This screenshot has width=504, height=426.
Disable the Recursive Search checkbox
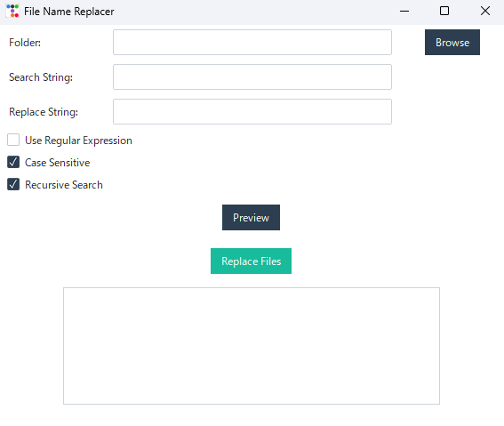tap(13, 185)
